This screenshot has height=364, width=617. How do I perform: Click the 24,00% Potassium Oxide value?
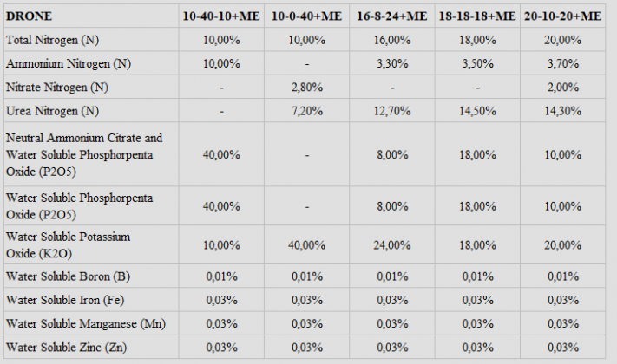[x=393, y=244]
